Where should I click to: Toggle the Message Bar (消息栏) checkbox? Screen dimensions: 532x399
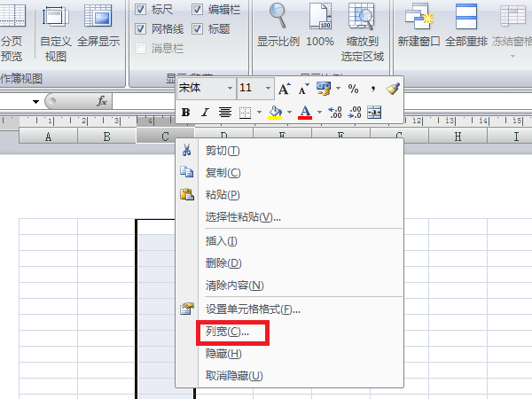coord(140,49)
